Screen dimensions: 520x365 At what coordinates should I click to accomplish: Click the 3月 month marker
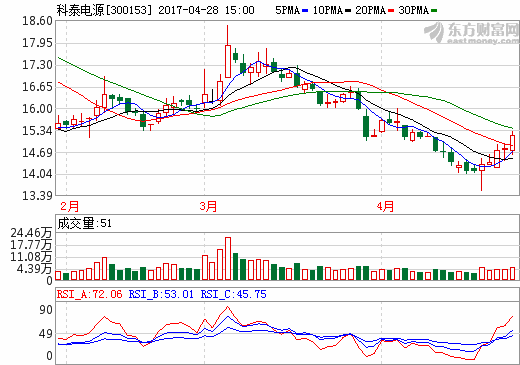pyautogui.click(x=208, y=206)
